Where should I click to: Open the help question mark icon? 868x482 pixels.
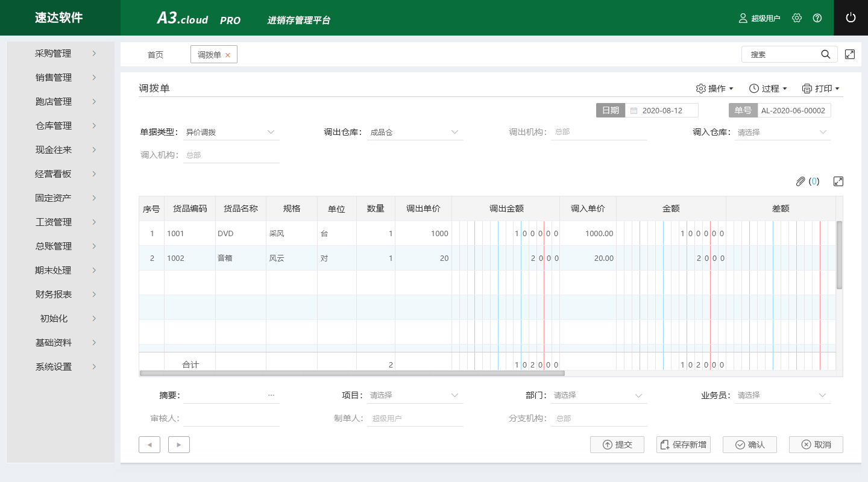click(817, 18)
